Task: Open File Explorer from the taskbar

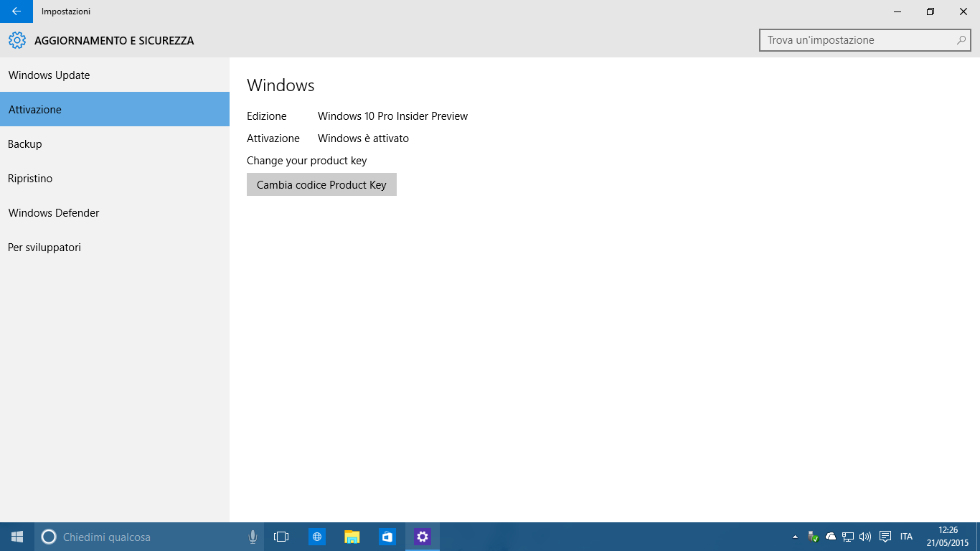Action: 352,537
